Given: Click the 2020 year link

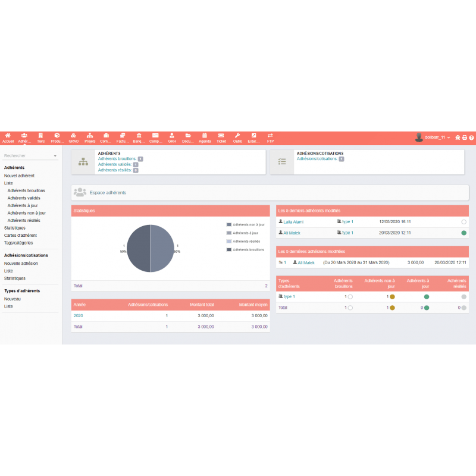Looking at the screenshot, I should [78, 315].
